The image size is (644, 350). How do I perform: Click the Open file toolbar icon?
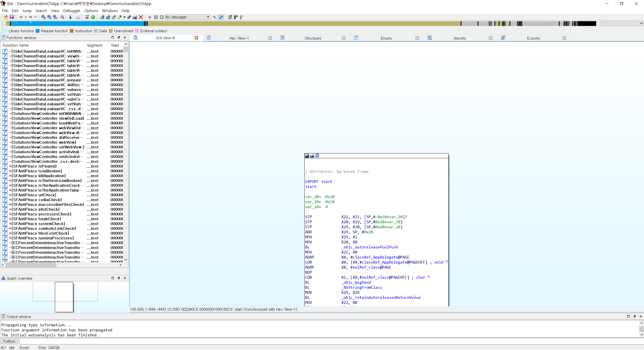(x=6, y=17)
